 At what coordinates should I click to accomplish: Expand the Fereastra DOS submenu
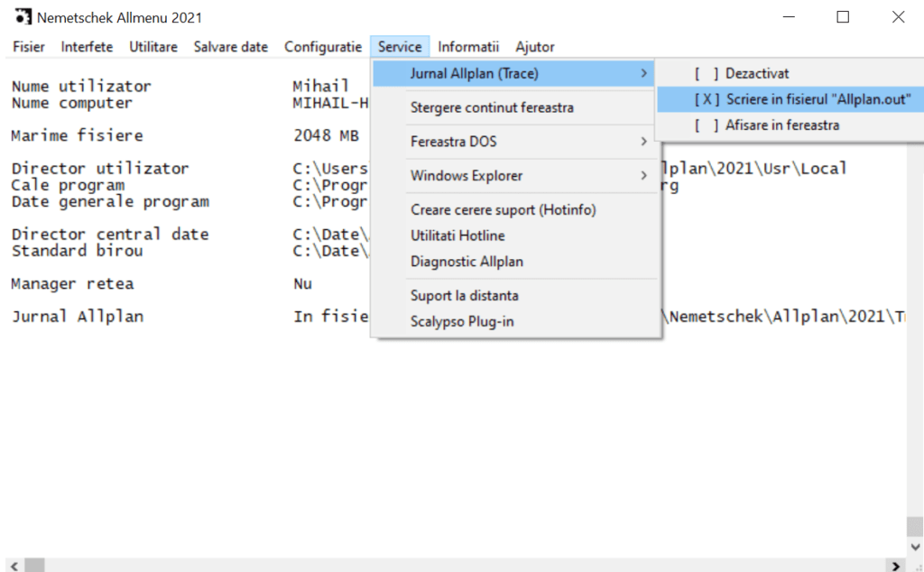click(513, 142)
